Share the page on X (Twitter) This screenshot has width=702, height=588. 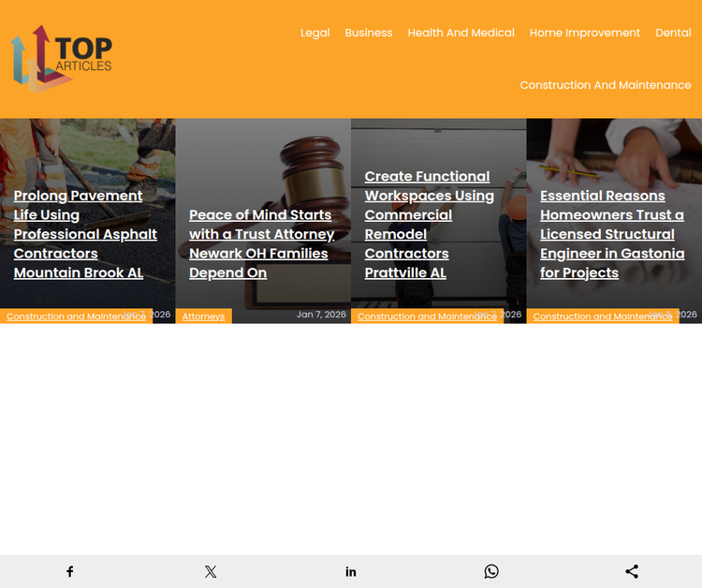[211, 571]
